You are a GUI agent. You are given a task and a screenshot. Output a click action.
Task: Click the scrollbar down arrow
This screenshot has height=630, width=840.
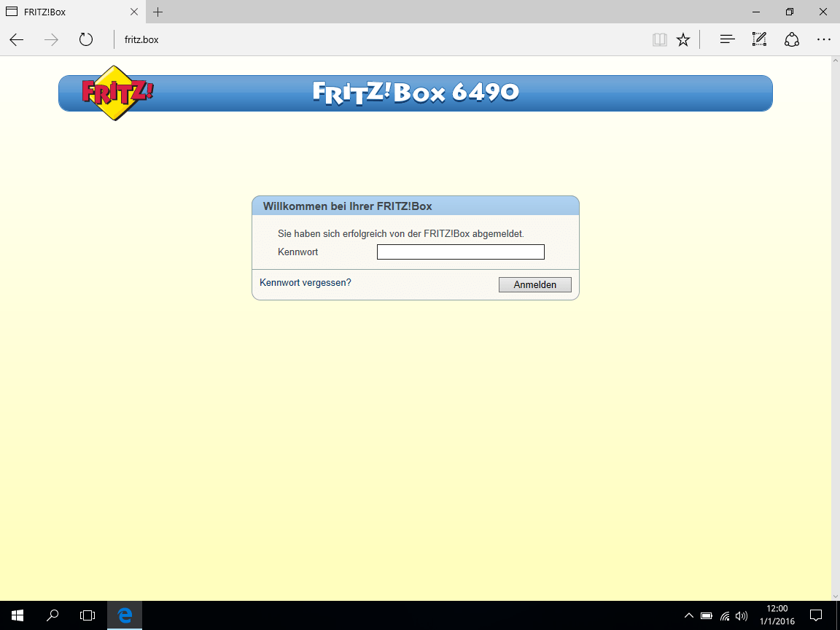pos(836,596)
